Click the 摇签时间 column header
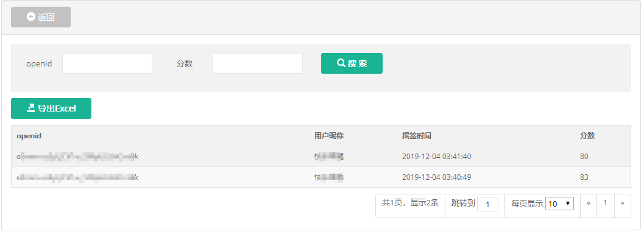 417,136
